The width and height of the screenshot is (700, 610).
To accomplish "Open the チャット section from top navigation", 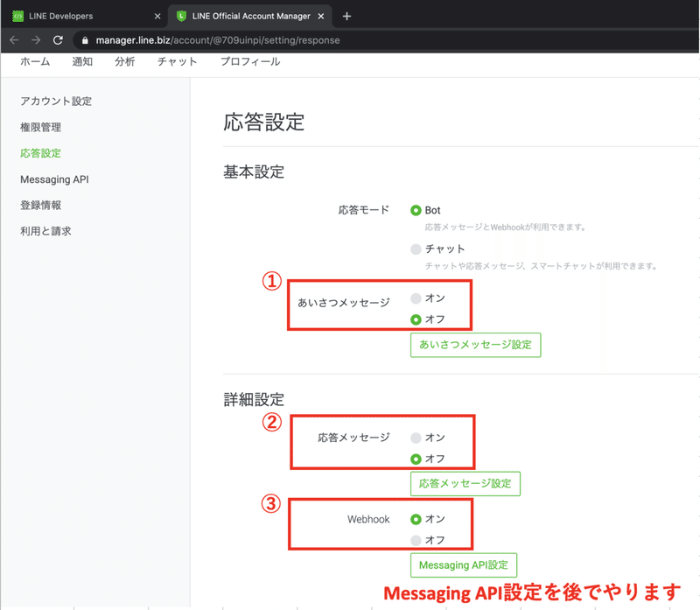I will (x=178, y=62).
